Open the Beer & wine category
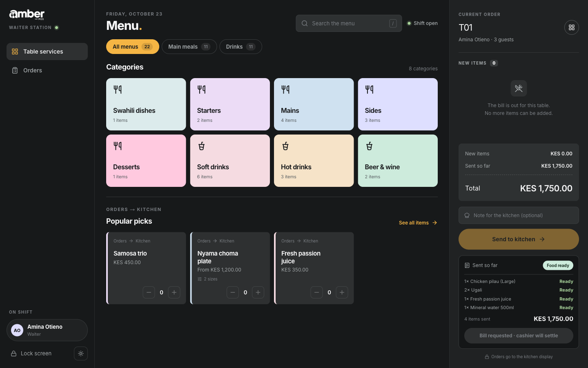 coord(398,161)
